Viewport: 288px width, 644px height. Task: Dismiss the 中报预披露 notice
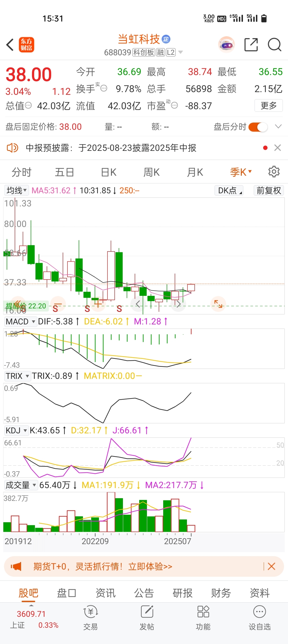[x=278, y=148]
